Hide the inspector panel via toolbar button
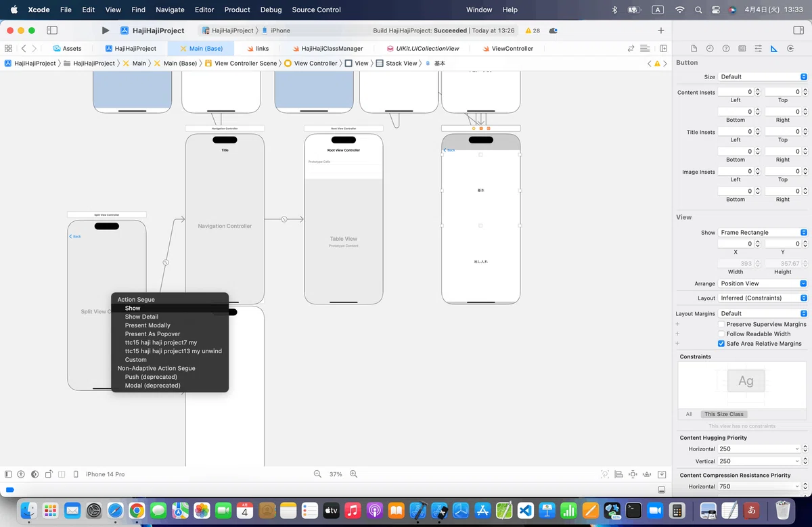Screen dimensions: 812x527 coord(798,30)
